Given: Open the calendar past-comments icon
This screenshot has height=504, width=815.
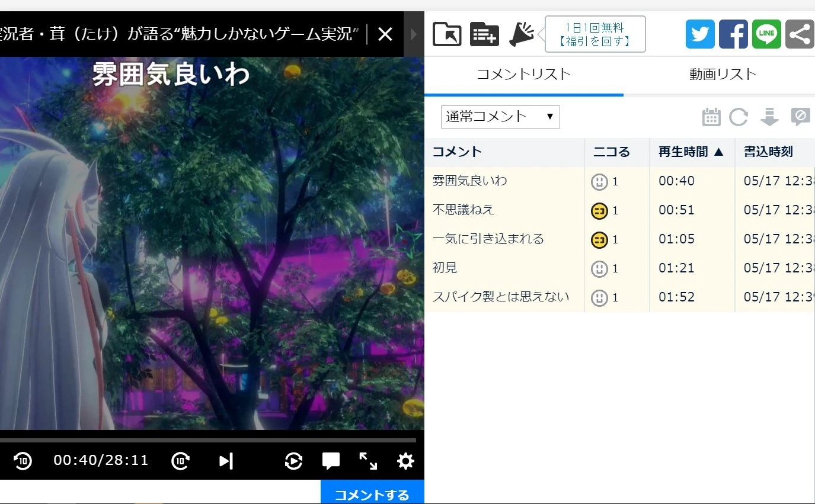Looking at the screenshot, I should (711, 117).
